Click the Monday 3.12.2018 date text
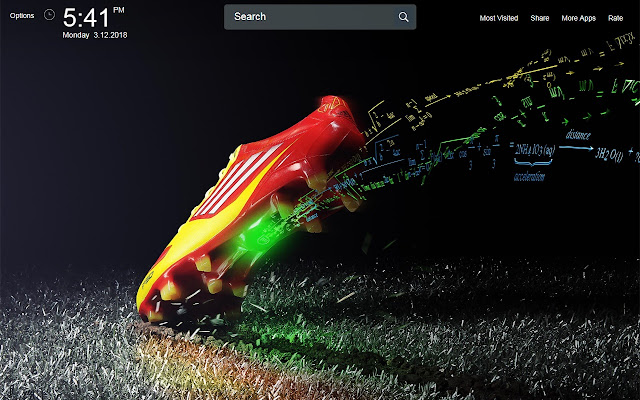640x400 pixels. (x=95, y=35)
